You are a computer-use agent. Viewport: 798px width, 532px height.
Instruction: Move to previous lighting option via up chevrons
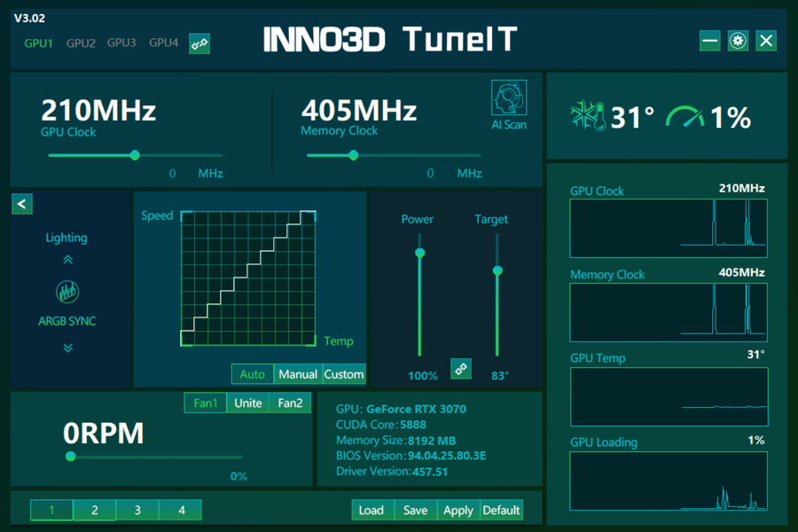point(67,260)
